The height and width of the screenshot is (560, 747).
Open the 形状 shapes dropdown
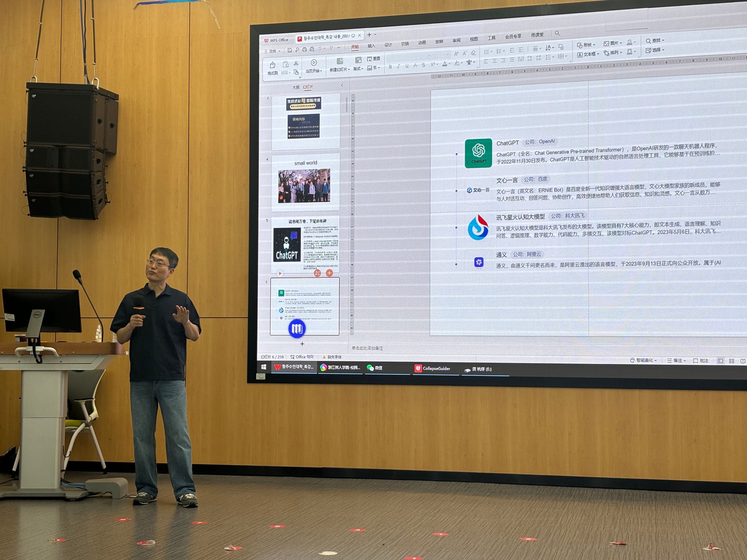(586, 45)
